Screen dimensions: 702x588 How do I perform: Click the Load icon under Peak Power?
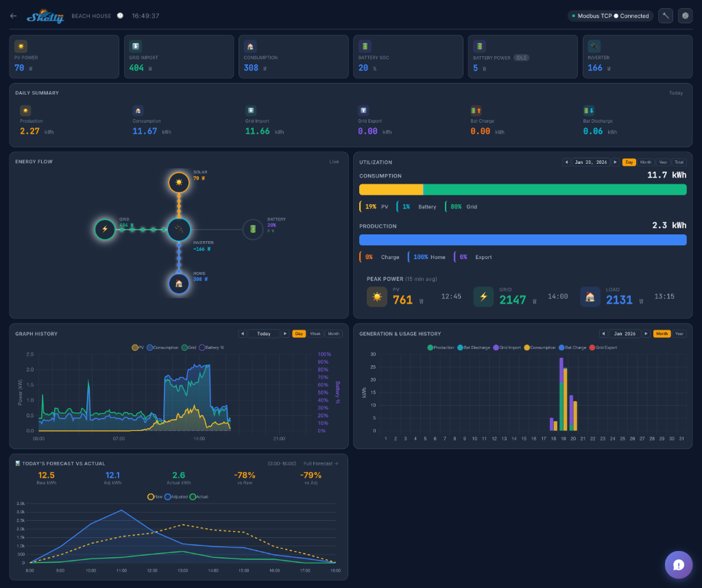[x=590, y=295]
